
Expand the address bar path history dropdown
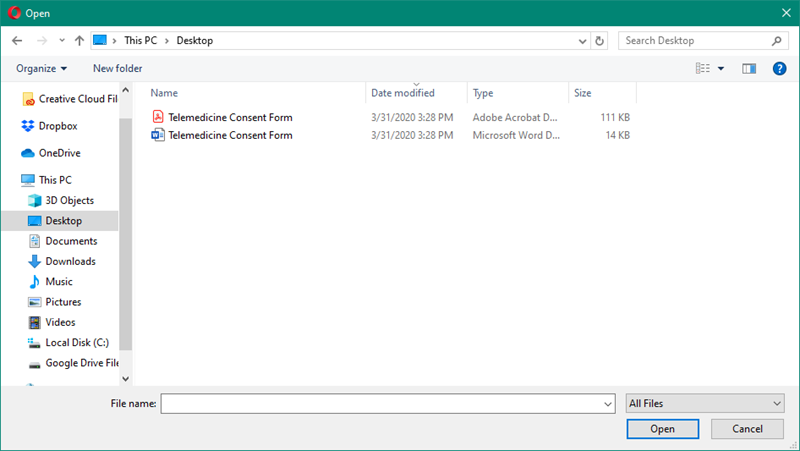coord(583,41)
